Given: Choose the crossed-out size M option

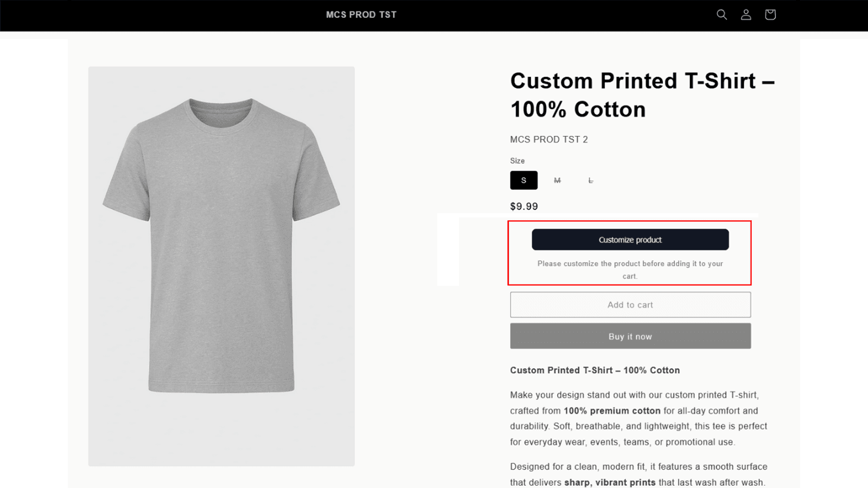Looking at the screenshot, I should click(x=557, y=180).
